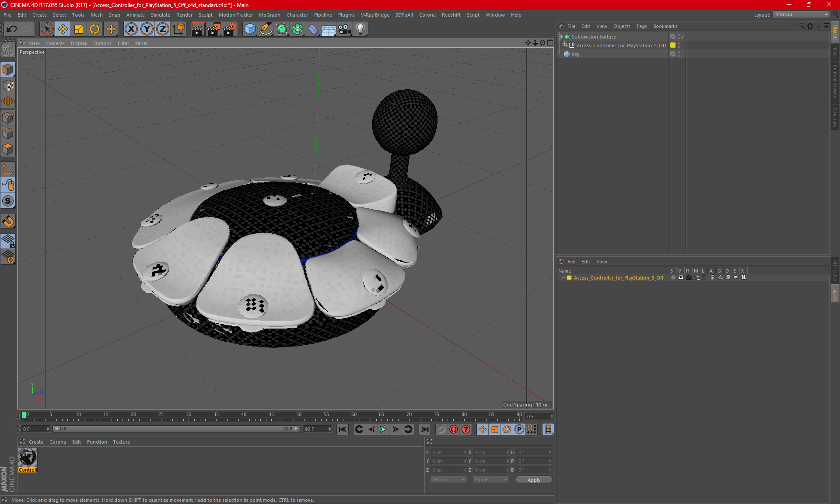Click layer color swatch in Layer Manager
Screen dimensions: 840x504
tap(569, 278)
